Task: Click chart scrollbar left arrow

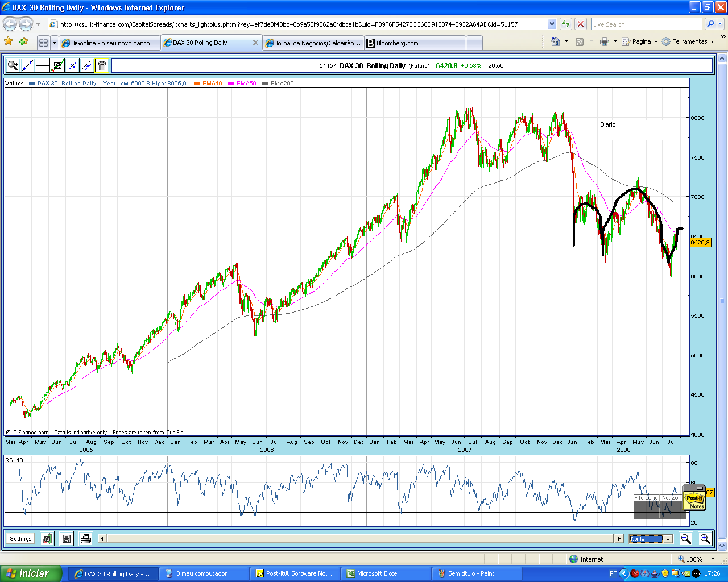Action: tap(102, 538)
